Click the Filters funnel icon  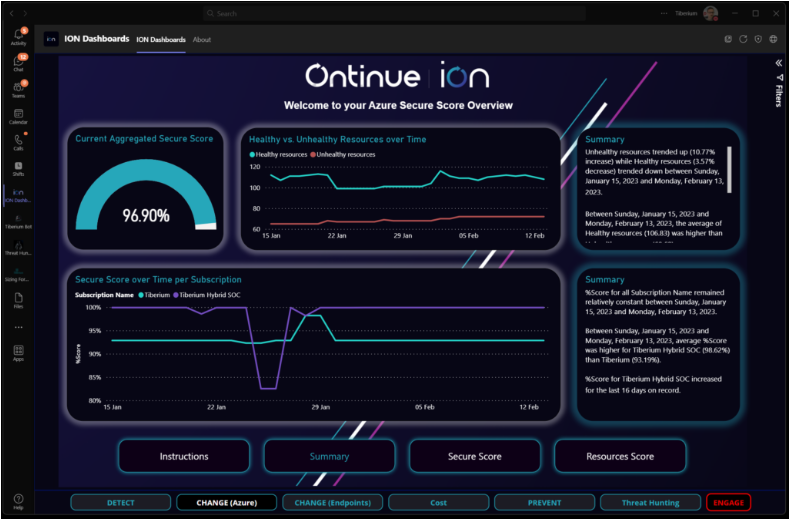tap(780, 78)
